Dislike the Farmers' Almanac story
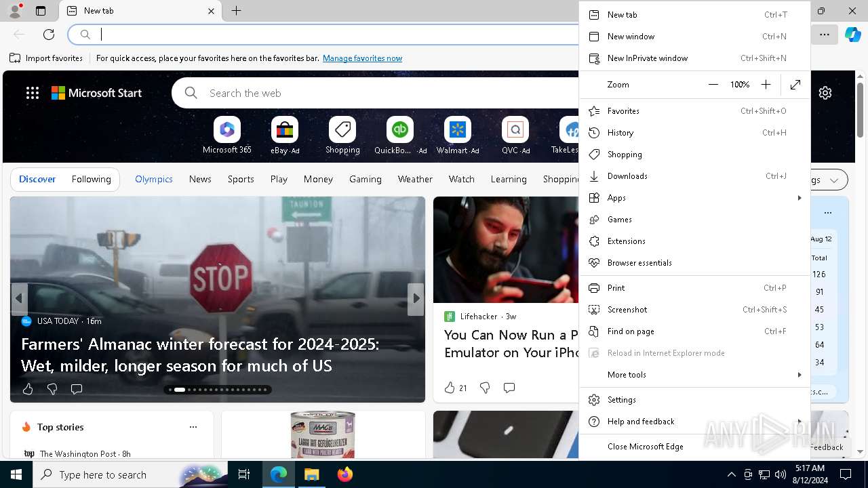Screen dimensions: 868x488 point(52,389)
